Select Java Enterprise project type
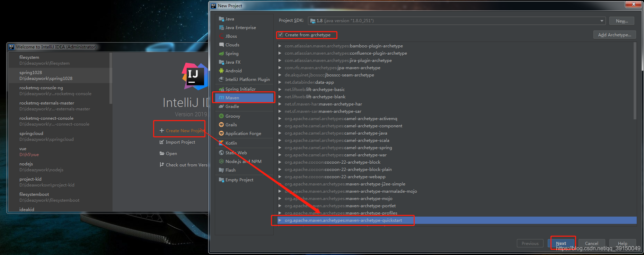Image resolution: width=644 pixels, height=255 pixels. click(x=244, y=28)
